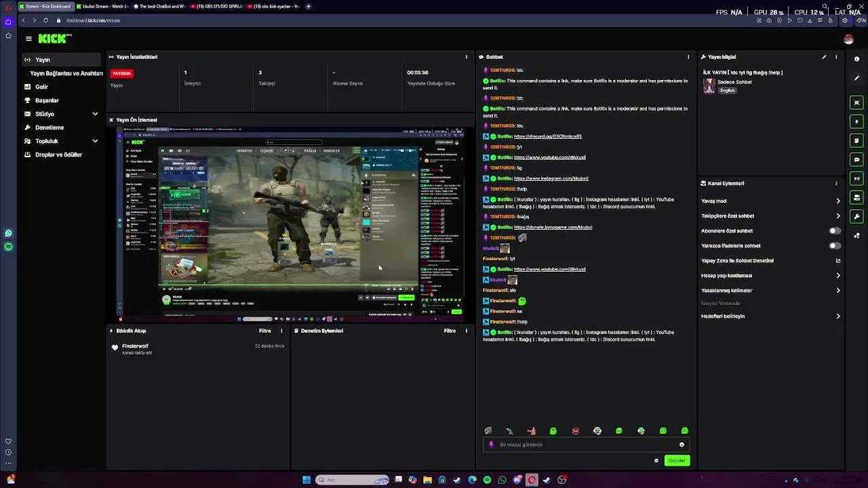868x488 pixels.
Task: Open Yapay Zeka ile Sohbet Denetimi link
Action: tap(770, 261)
